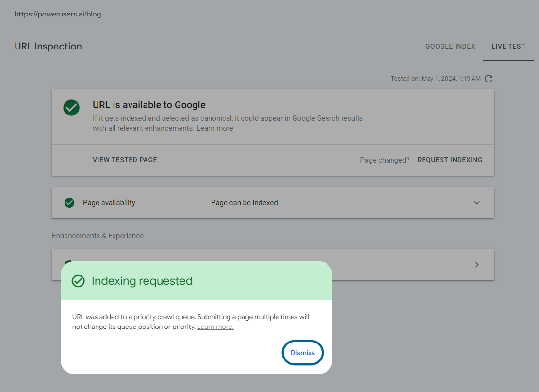539x392 pixels.
Task: Click the green check icon beside URL is available
Action: (71, 108)
